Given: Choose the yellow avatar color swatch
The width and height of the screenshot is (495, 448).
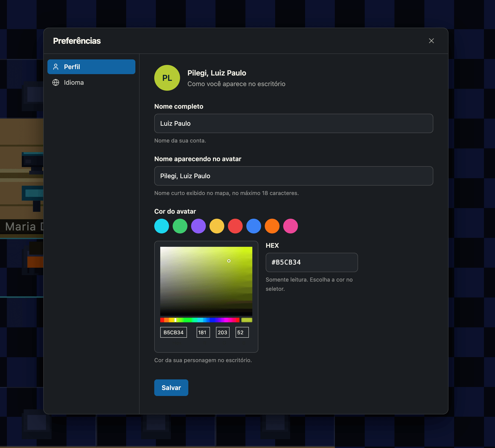Looking at the screenshot, I should pos(217,226).
